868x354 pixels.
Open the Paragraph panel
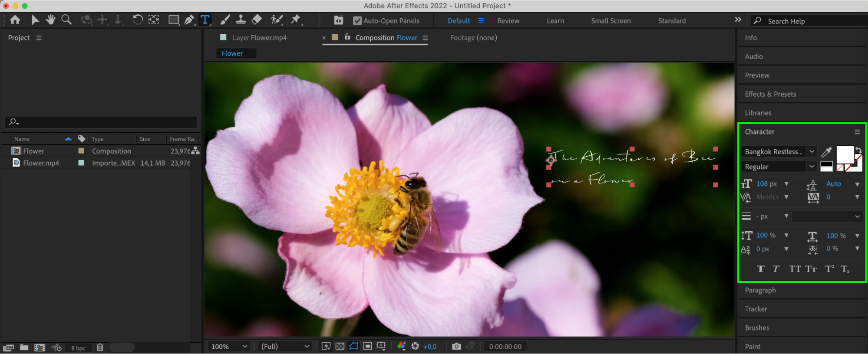(760, 290)
